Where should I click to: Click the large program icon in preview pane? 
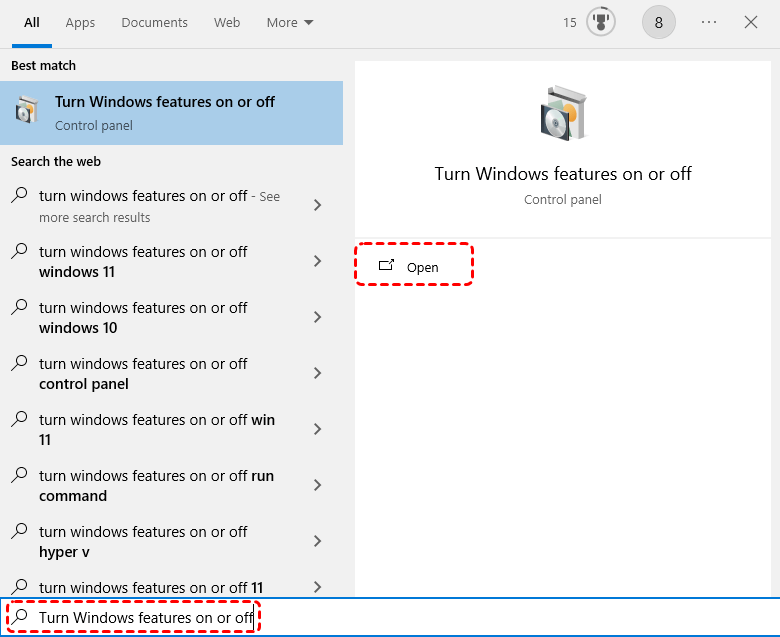click(x=564, y=113)
